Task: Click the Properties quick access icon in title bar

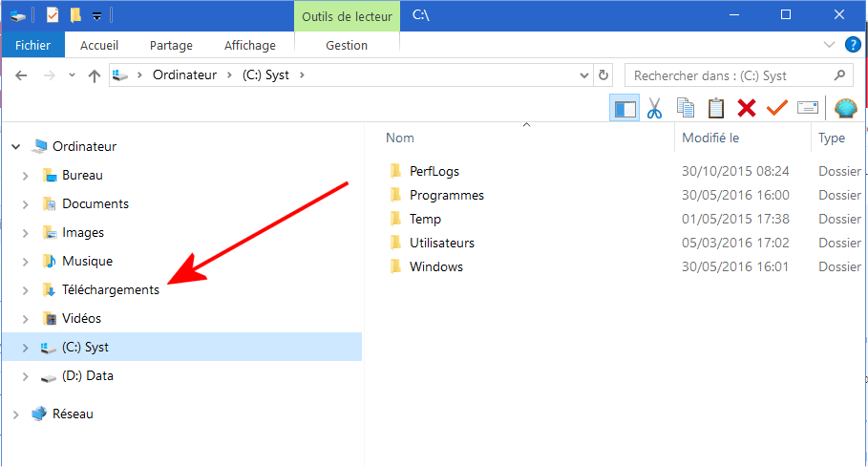Action: tap(52, 15)
